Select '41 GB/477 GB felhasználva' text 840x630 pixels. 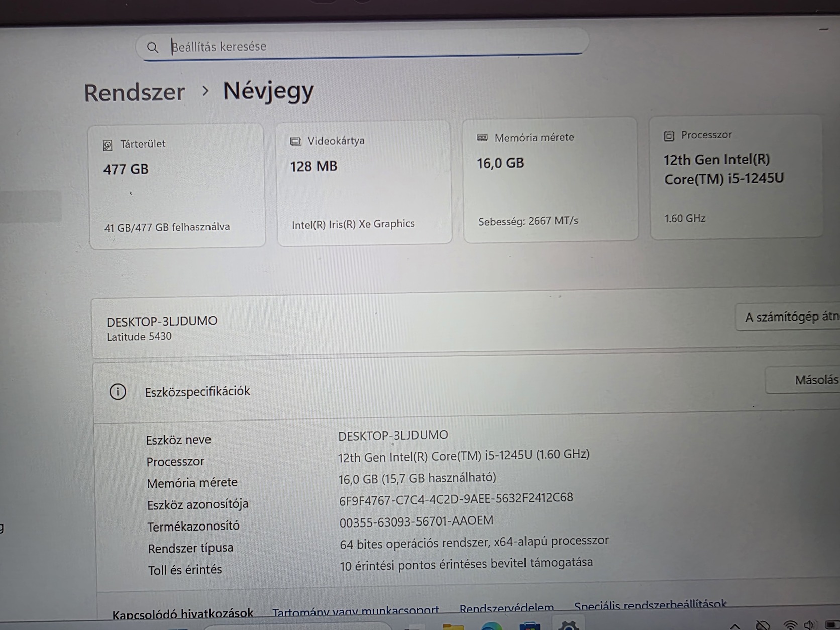167,227
